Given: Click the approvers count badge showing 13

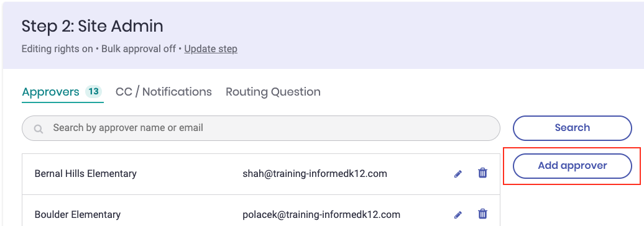Looking at the screenshot, I should (94, 91).
